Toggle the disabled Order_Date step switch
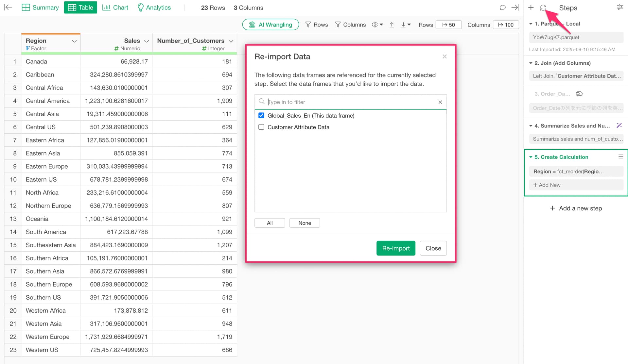The width and height of the screenshot is (628, 364). 579,94
